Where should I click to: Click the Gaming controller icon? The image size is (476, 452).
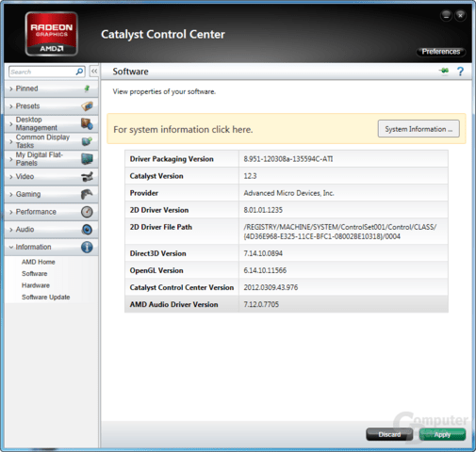point(87,194)
